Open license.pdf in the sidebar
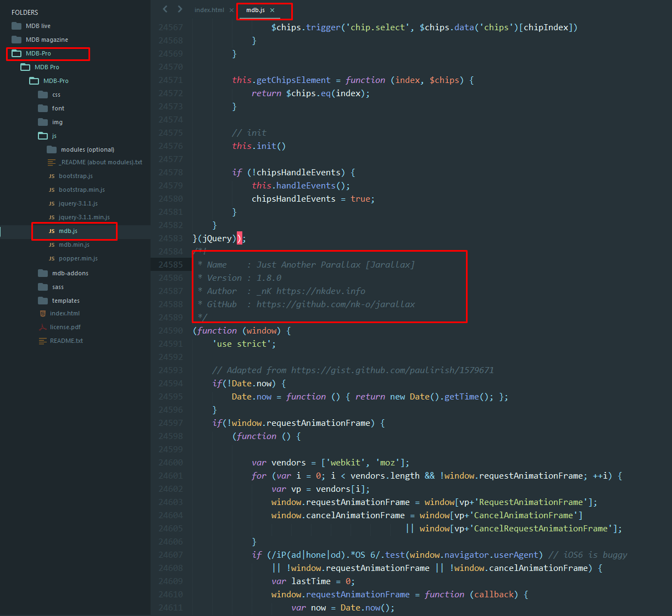Image resolution: width=672 pixels, height=616 pixels. tap(65, 327)
